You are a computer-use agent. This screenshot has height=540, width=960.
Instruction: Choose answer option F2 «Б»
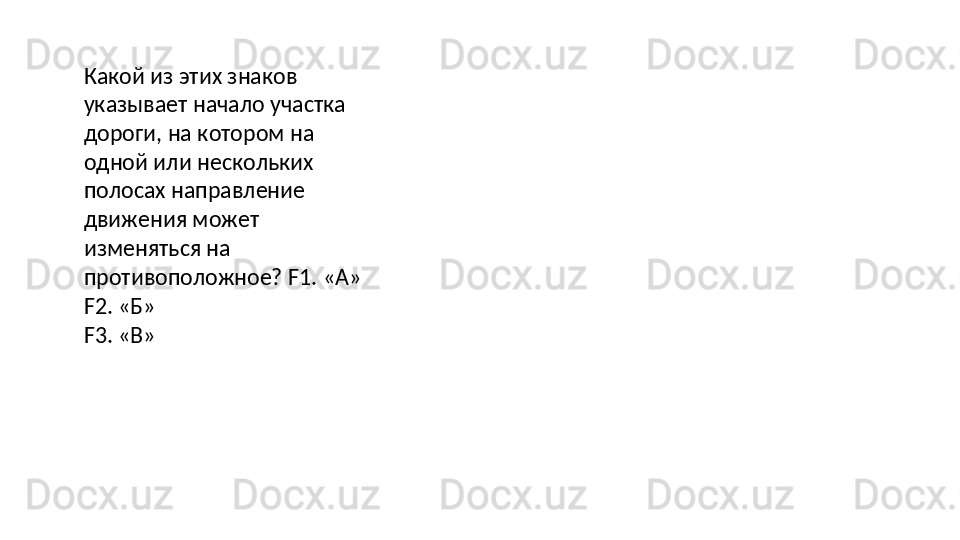[119, 306]
